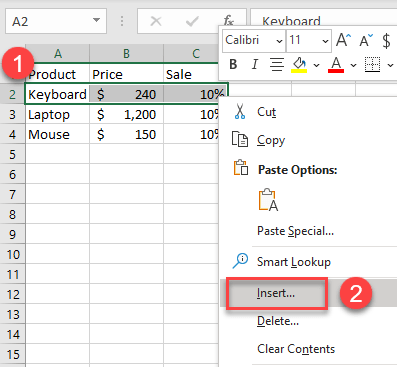Toggle Italic in the mini toolbar

[x=255, y=64]
